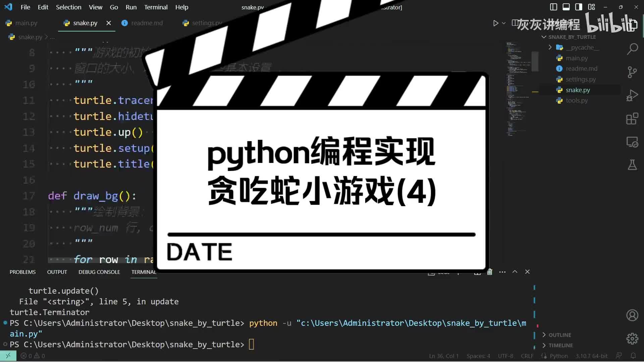Click the editor vertical scrollbar thumb
The height and width of the screenshot is (362, 644).
coord(535,61)
